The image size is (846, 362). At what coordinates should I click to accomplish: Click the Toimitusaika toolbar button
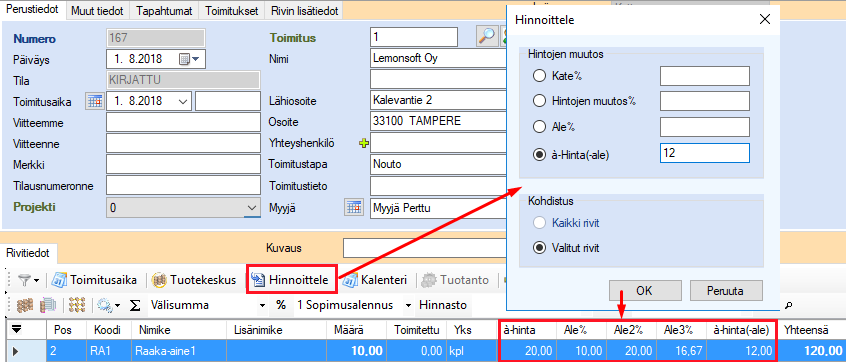(94, 280)
